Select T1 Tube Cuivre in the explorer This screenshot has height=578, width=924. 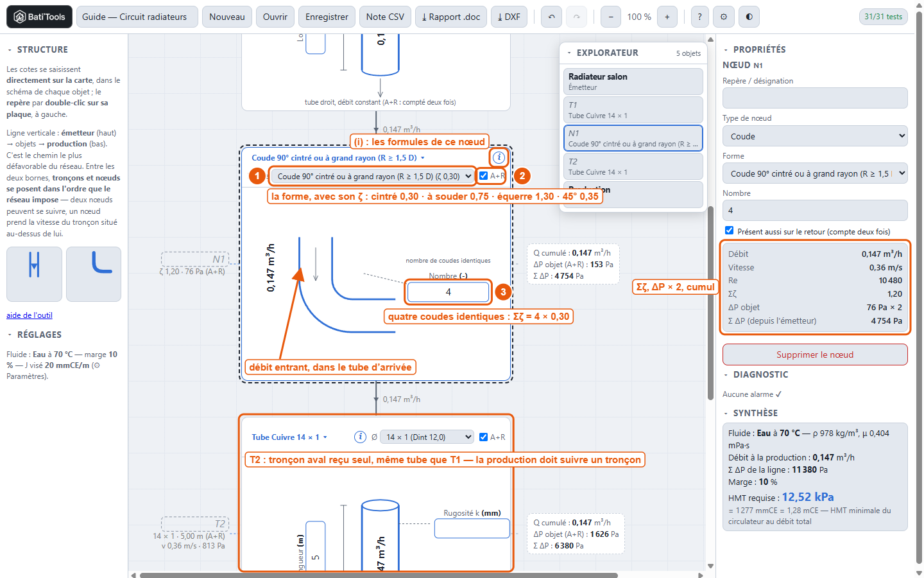tap(633, 110)
